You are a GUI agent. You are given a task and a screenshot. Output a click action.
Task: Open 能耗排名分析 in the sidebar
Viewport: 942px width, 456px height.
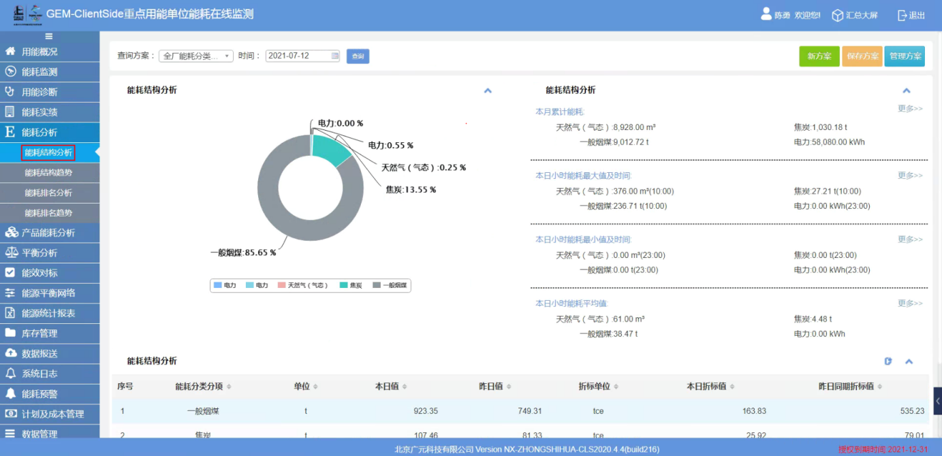[x=48, y=193]
